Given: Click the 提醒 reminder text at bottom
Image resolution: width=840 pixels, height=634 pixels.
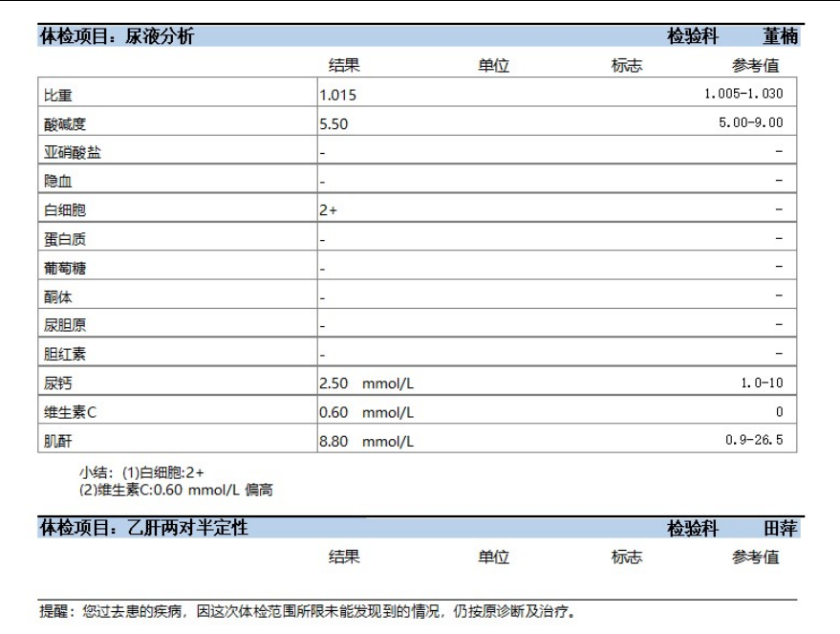Looking at the screenshot, I should click(x=308, y=611).
